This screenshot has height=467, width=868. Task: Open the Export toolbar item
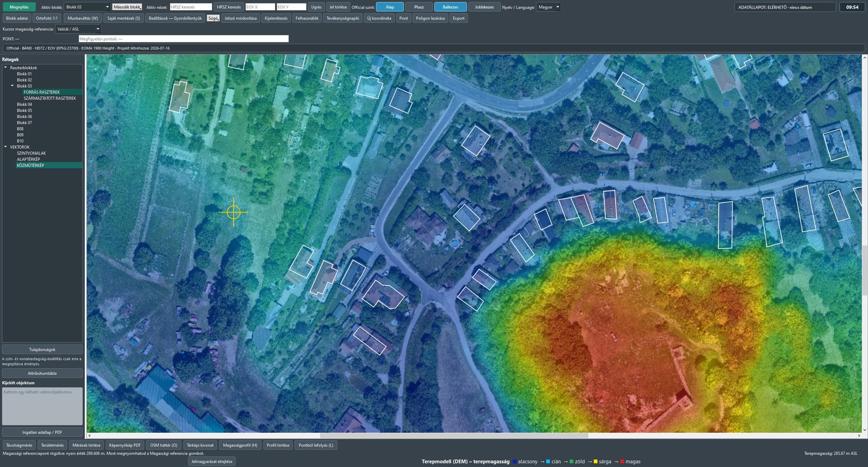coord(458,18)
